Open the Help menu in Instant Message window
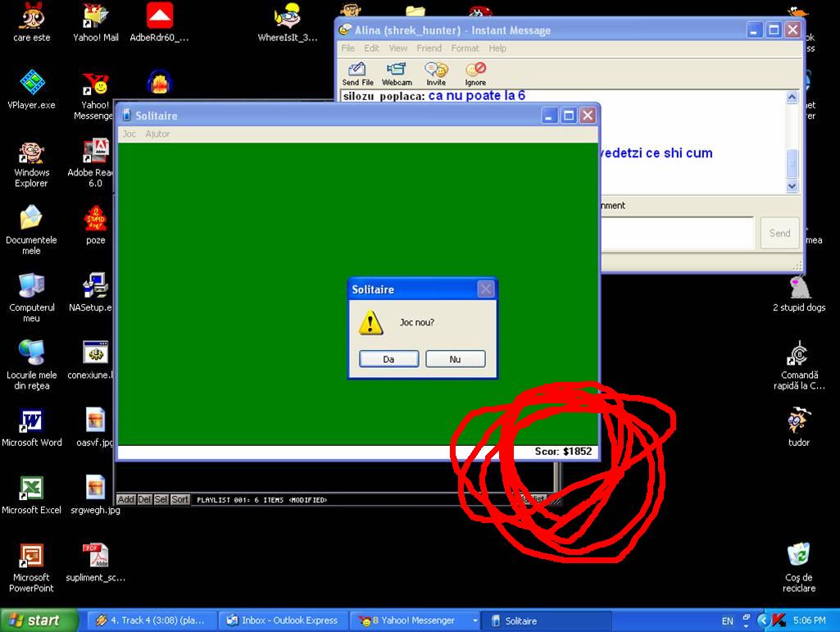Screen dimensions: 840x632 [497, 48]
